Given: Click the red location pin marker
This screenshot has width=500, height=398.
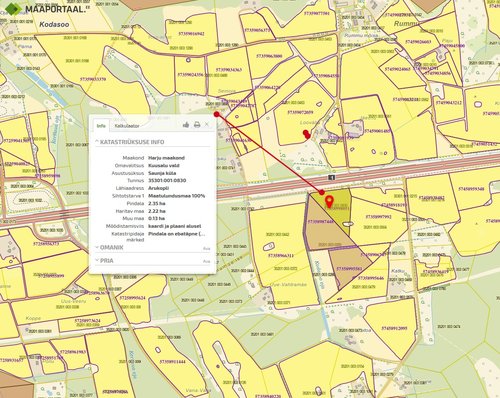Looking at the screenshot, I should pyautogui.click(x=329, y=202).
